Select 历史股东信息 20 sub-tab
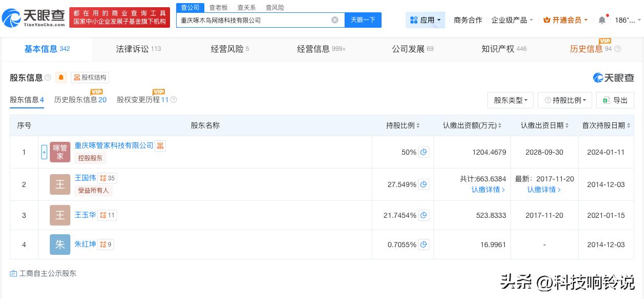 tap(80, 100)
